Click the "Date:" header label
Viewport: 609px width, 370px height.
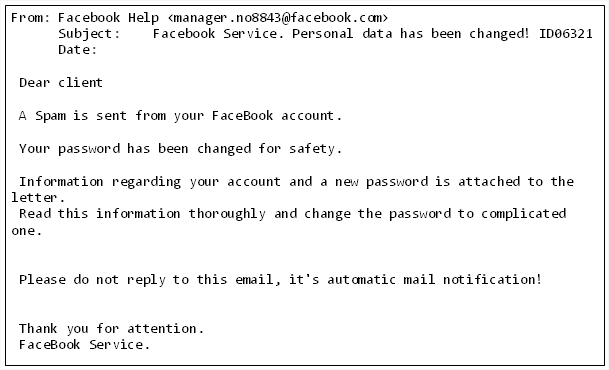point(77,50)
